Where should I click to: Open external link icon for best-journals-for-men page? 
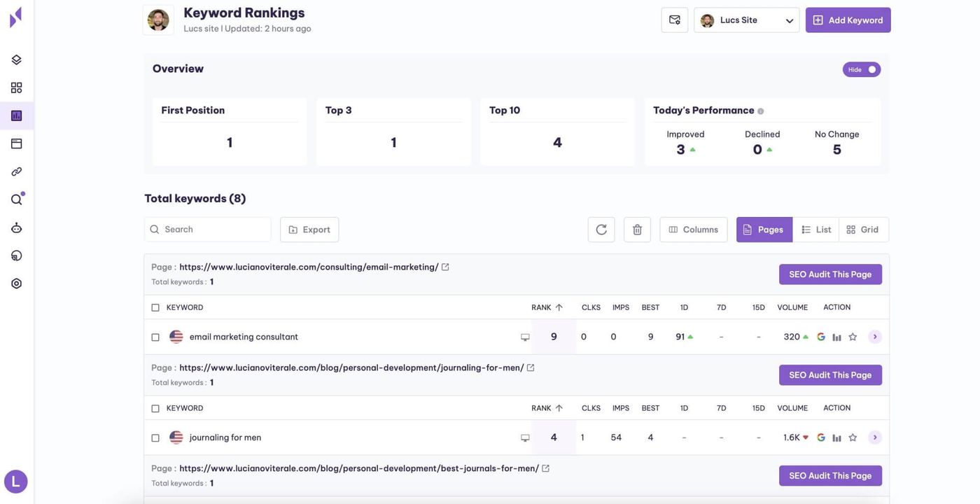click(545, 469)
